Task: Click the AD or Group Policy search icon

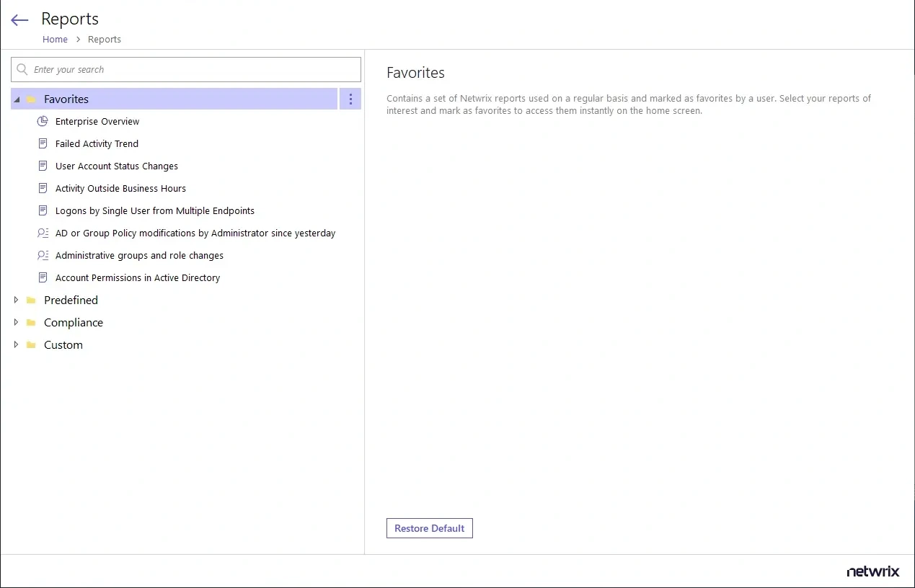Action: (x=43, y=233)
